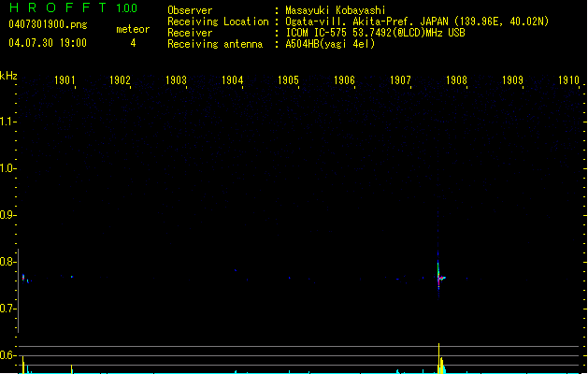Click the bright meteor echo near 1908

click(439, 278)
